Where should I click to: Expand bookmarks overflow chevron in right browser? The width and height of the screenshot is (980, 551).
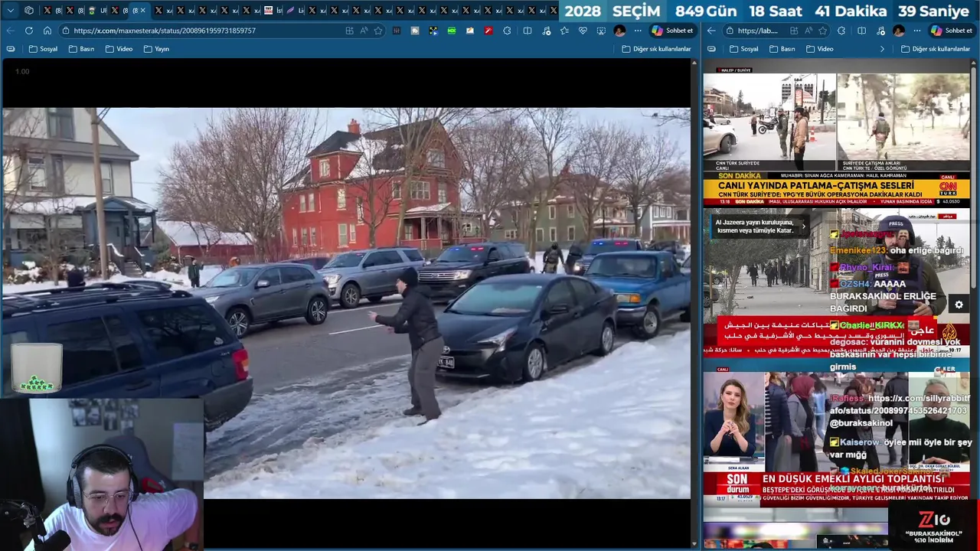click(882, 49)
